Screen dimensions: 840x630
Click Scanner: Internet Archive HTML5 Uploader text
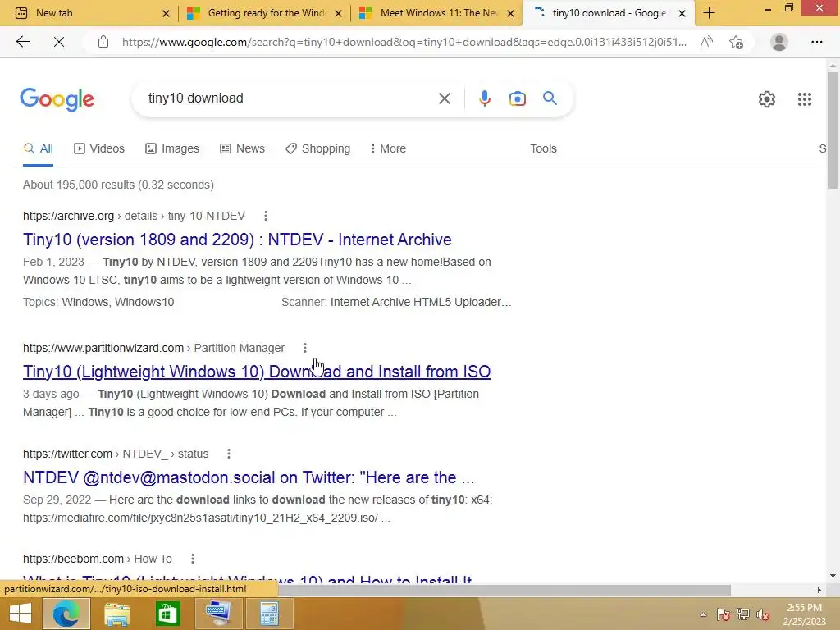[396, 302]
